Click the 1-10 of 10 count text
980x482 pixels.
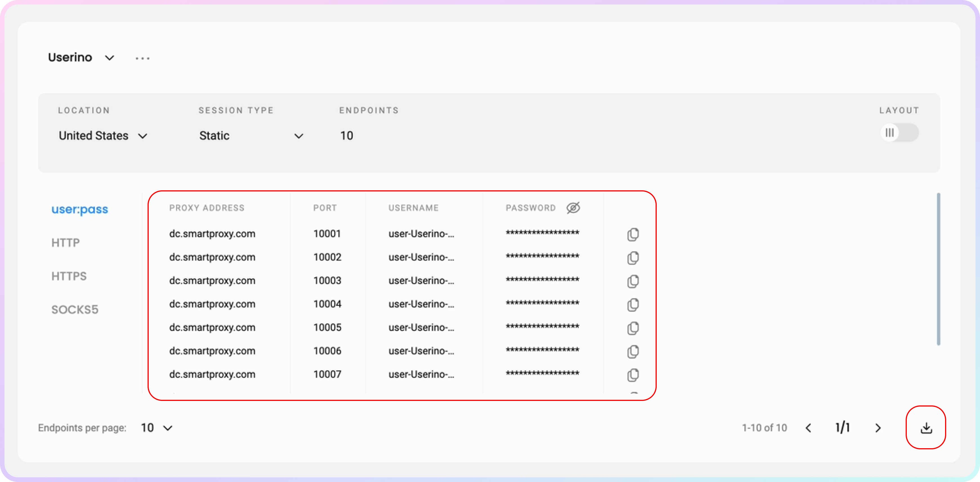click(x=764, y=428)
